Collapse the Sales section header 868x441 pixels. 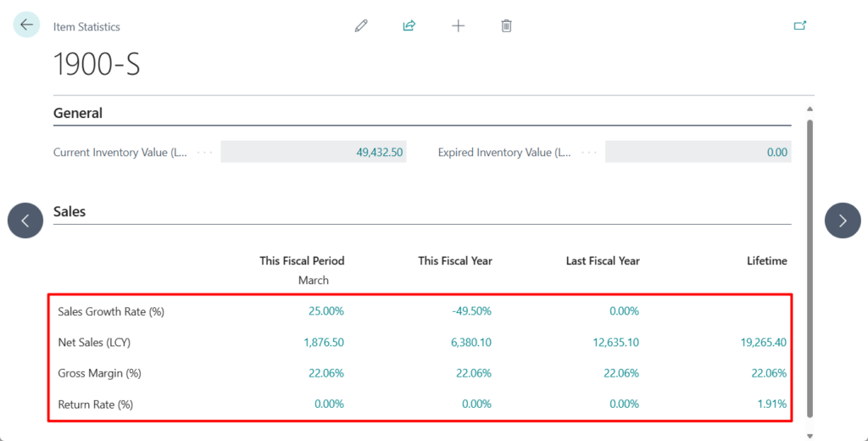[x=70, y=211]
